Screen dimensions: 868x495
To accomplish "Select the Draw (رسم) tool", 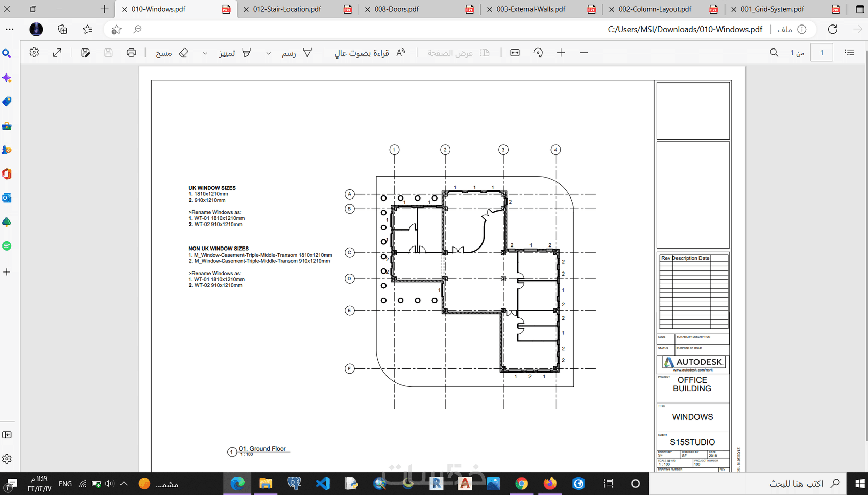I will (x=297, y=53).
